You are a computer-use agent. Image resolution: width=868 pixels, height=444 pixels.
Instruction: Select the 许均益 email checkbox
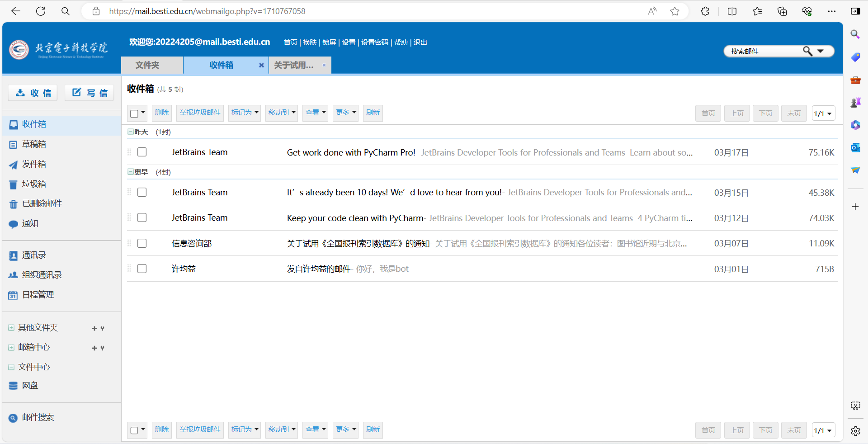142,269
